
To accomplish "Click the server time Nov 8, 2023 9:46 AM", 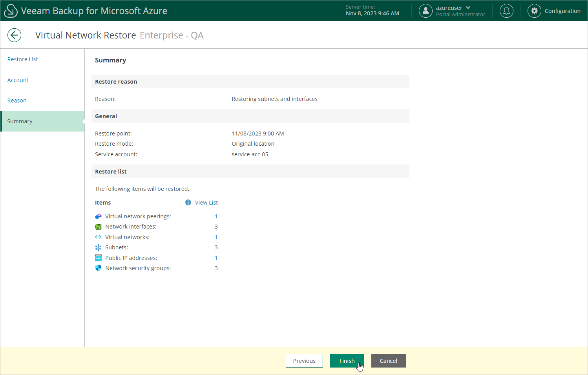I will (373, 13).
